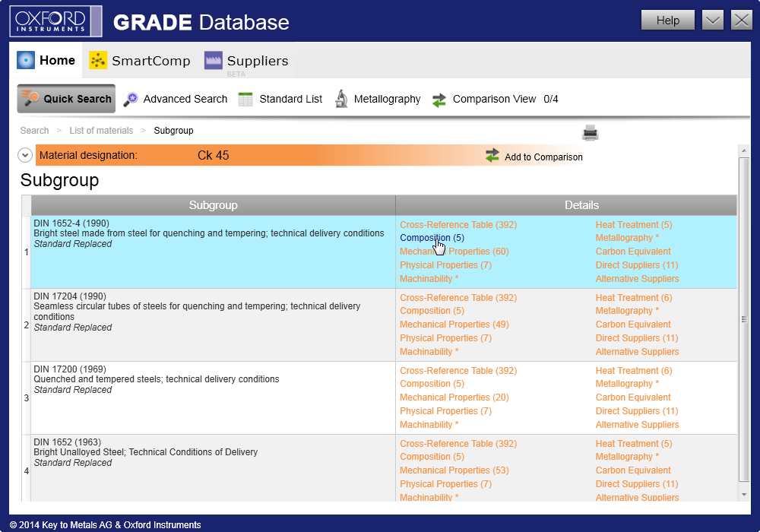
Task: Open Mechanical Properties (20) link
Action: coord(454,397)
